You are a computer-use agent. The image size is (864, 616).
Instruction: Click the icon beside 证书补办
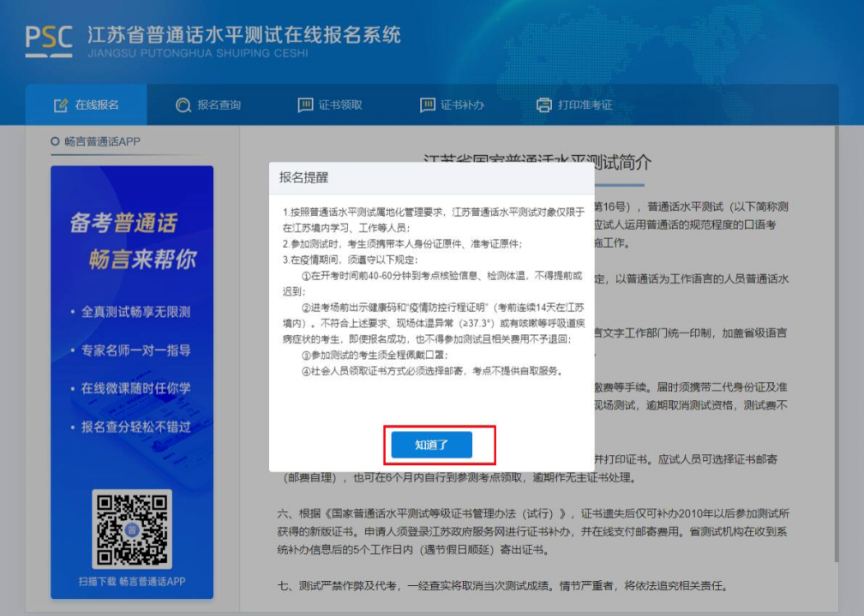[x=428, y=105]
